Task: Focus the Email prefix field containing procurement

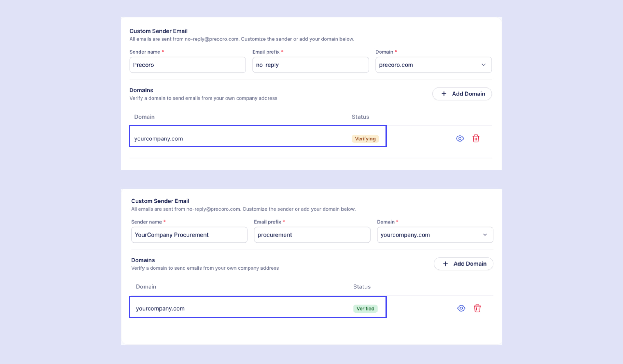Action: click(x=312, y=235)
